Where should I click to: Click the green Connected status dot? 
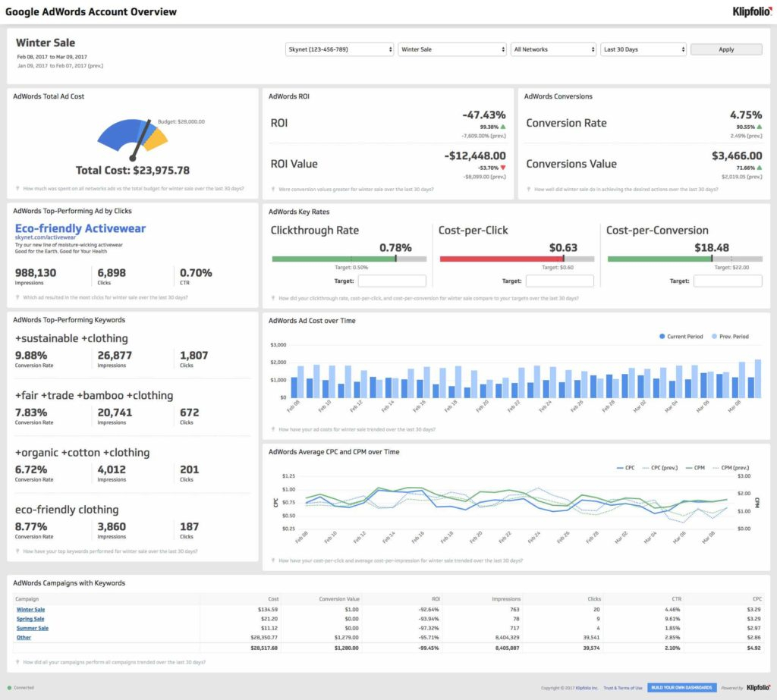click(9, 688)
